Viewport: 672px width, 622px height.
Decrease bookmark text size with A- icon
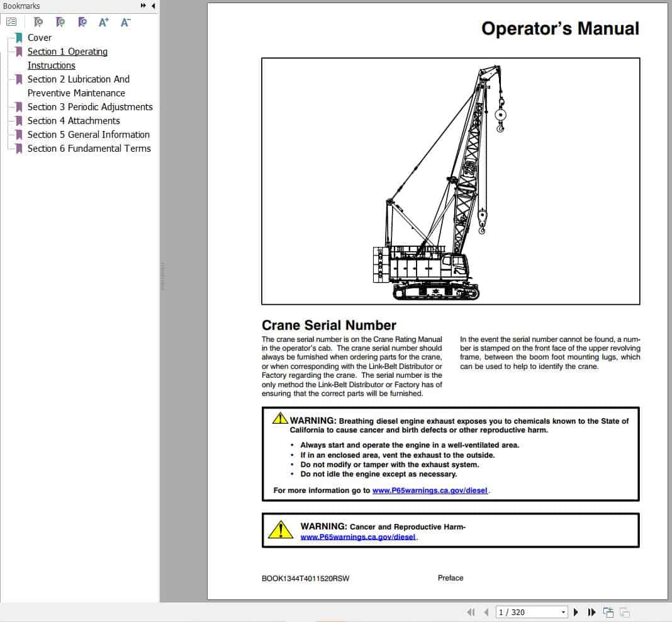point(125,22)
